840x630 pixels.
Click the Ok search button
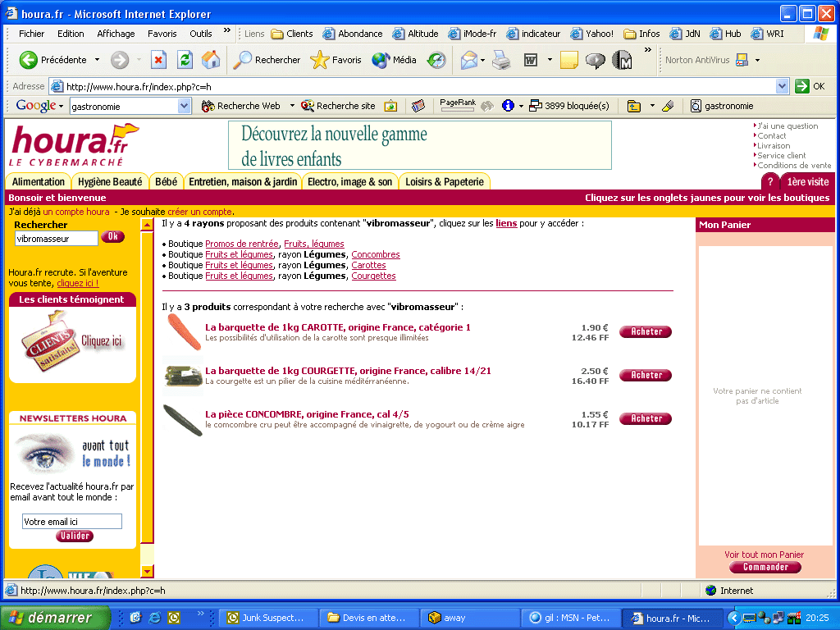tap(112, 236)
